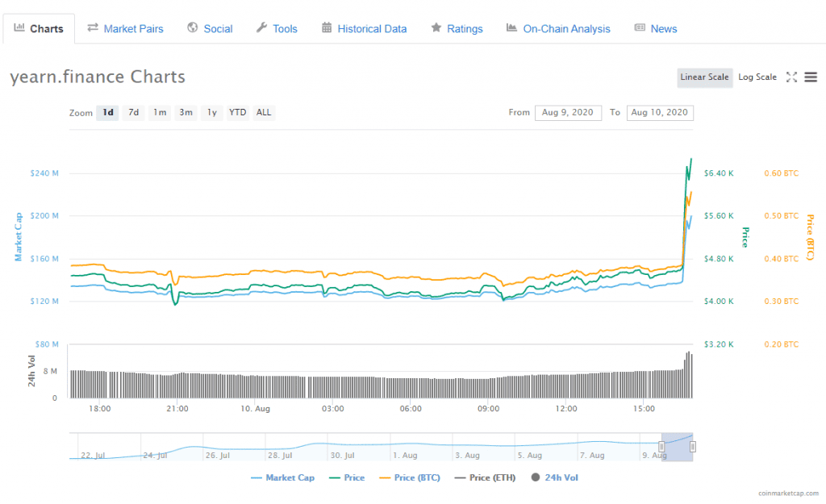The height and width of the screenshot is (504, 826).
Task: Set zoom to 1y
Action: pos(212,112)
